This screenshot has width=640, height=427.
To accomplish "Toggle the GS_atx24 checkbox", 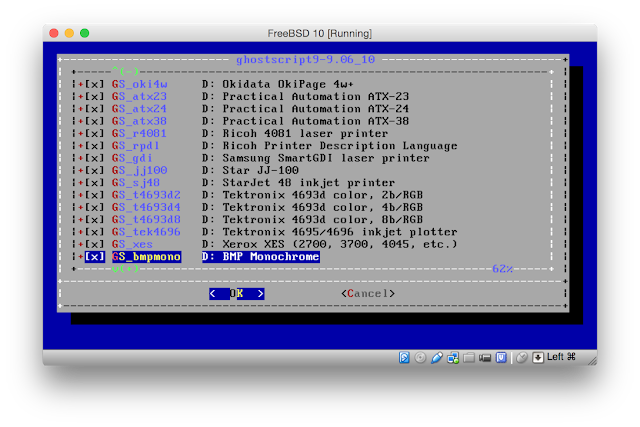I will tap(94, 109).
